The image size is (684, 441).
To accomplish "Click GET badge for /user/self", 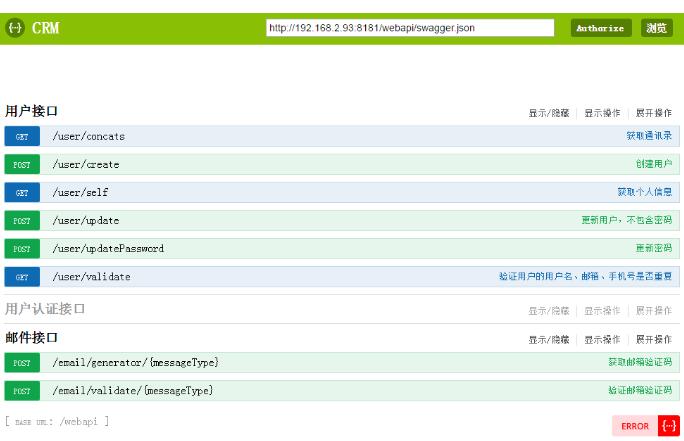I will (22, 192).
